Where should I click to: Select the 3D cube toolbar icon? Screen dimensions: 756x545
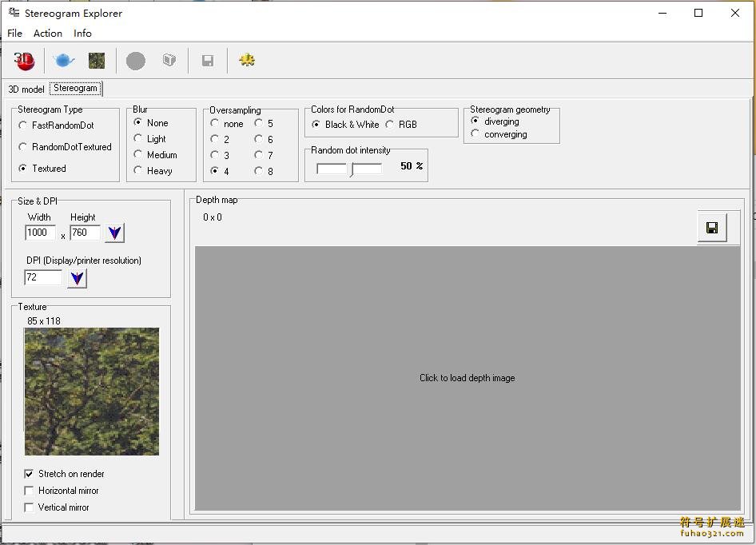pos(169,60)
